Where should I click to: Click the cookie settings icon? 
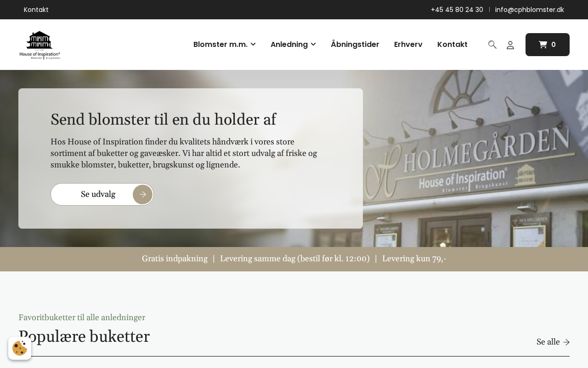(20, 348)
